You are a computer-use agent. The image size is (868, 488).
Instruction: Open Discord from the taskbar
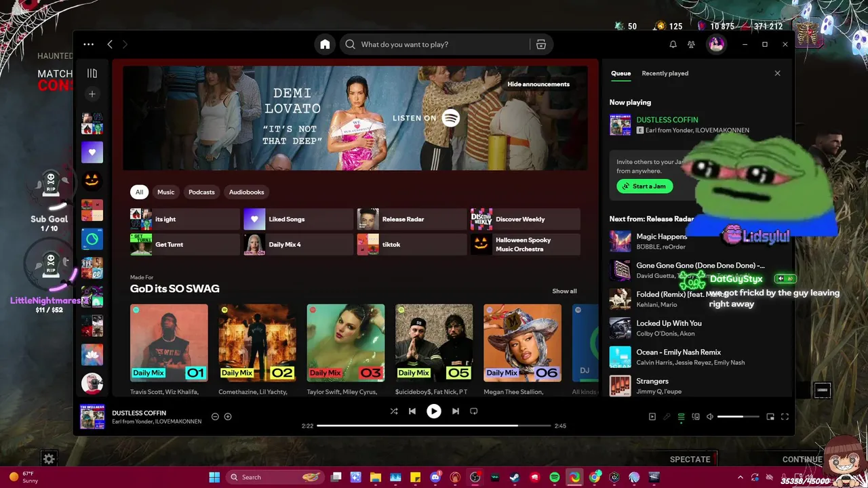435,477
